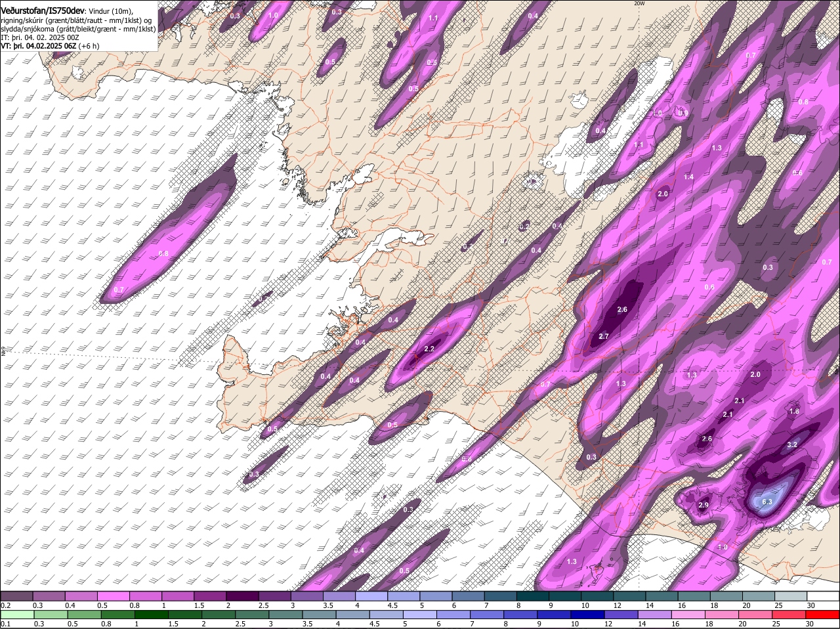The width and height of the screenshot is (840, 629).
Task: Click the 2.9 value on the map
Action: point(703,505)
